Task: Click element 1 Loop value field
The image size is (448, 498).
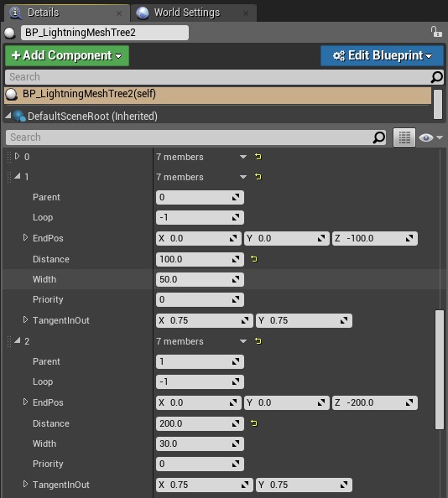Action: [x=200, y=217]
